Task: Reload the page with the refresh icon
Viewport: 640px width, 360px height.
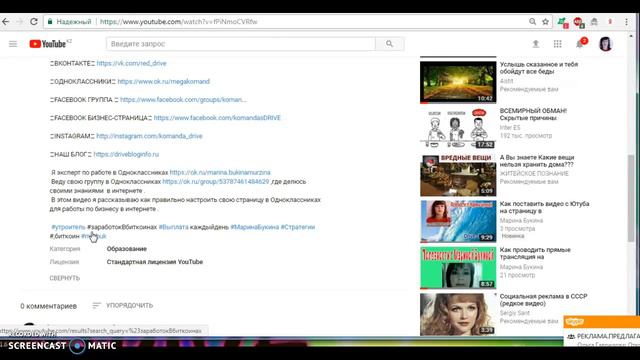Action: [34, 22]
